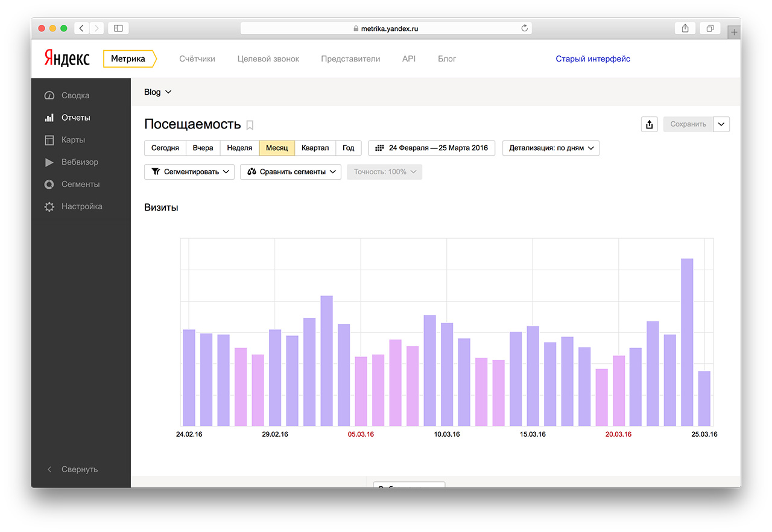
Task: Open Сводка dashboard in sidebar
Action: (x=75, y=95)
